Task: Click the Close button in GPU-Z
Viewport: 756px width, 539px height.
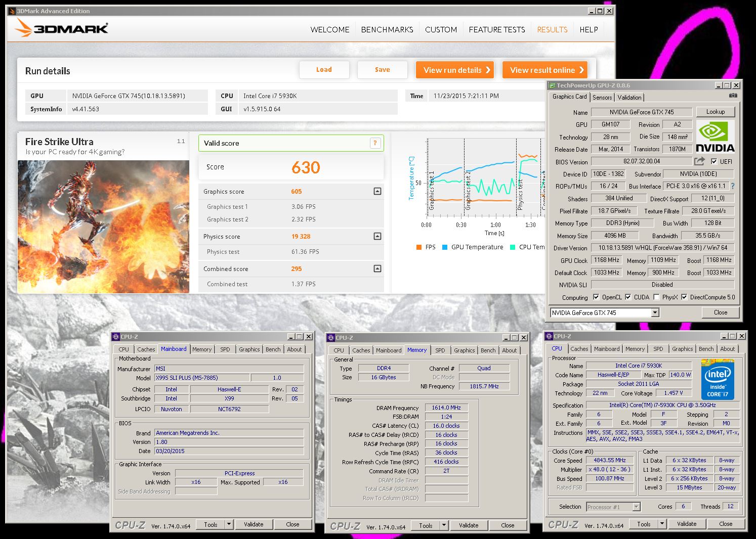Action: pyautogui.click(x=721, y=312)
